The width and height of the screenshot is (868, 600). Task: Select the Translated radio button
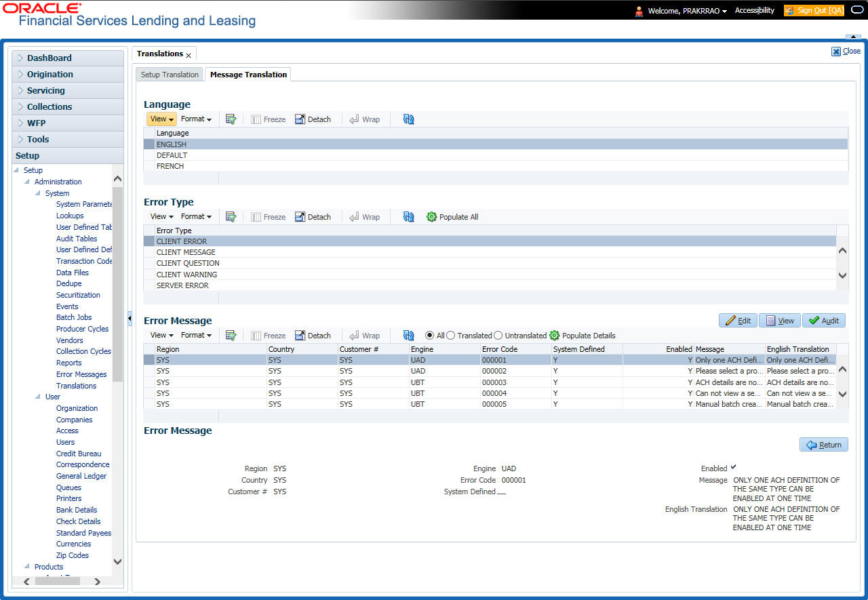click(451, 336)
